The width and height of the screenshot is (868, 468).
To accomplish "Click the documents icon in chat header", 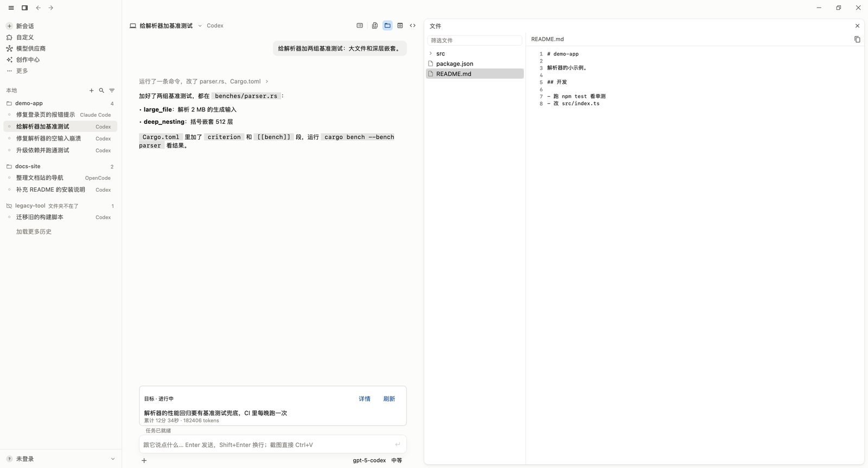I will click(375, 26).
